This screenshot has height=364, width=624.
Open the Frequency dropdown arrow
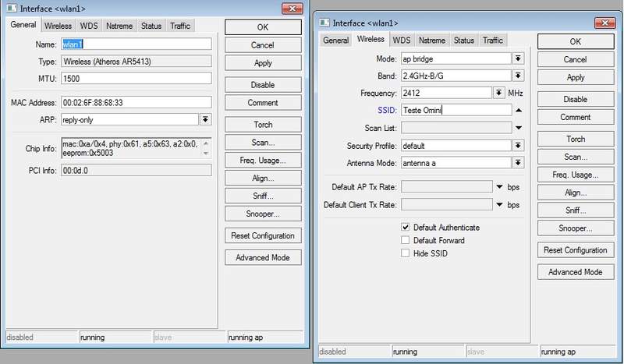[x=498, y=93]
